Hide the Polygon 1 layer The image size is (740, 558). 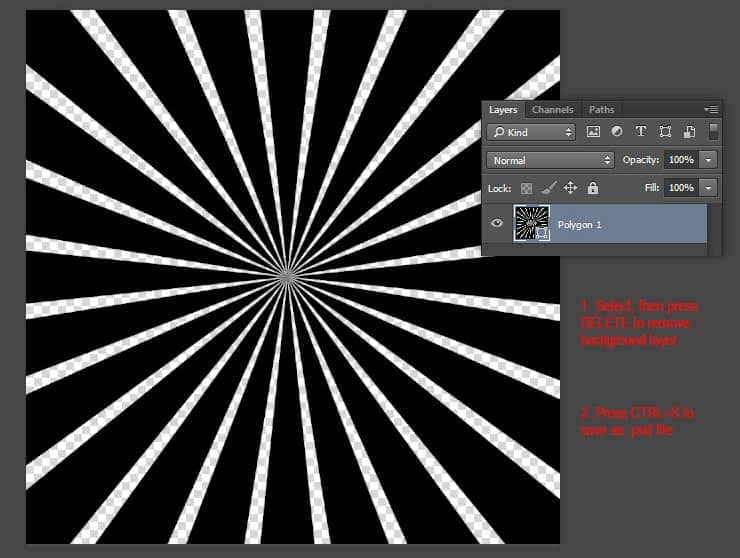pyautogui.click(x=496, y=223)
